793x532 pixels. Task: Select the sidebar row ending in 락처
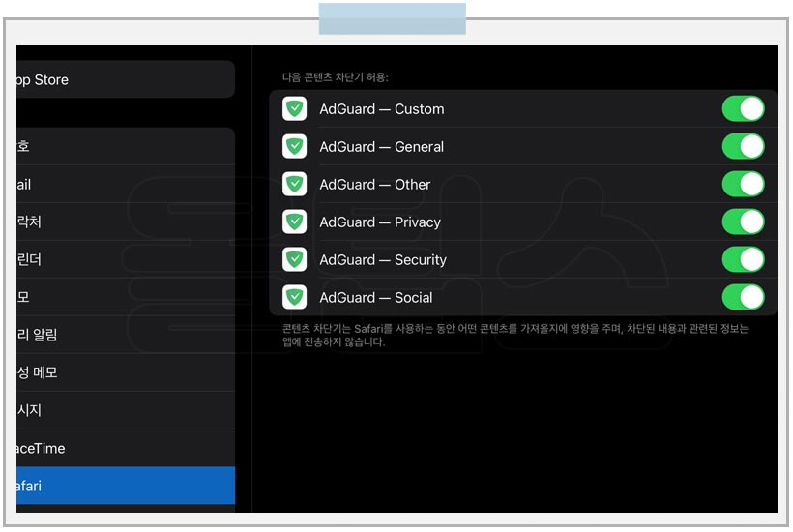(x=126, y=222)
